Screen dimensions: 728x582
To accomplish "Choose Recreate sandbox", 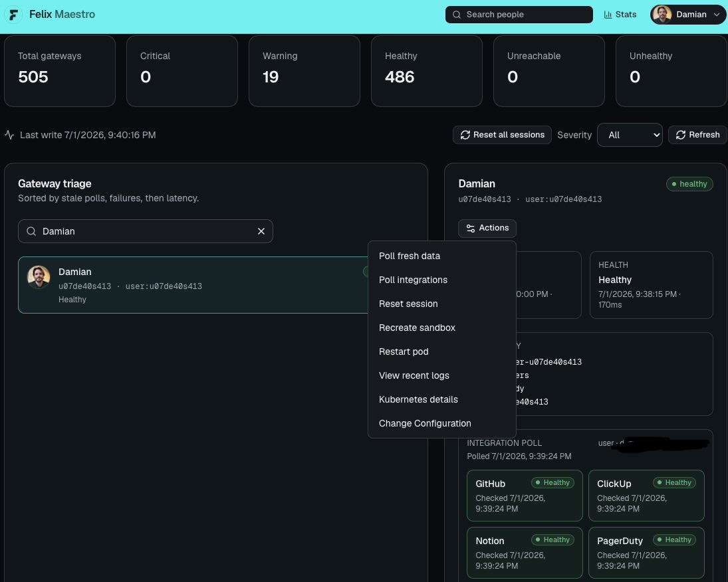I will point(441,328).
